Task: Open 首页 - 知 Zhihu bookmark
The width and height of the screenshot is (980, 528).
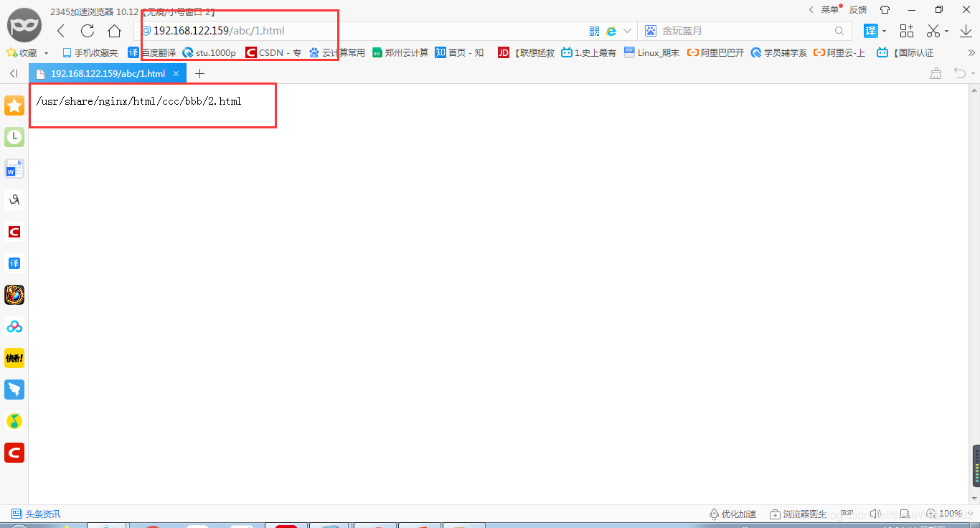Action: click(460, 52)
